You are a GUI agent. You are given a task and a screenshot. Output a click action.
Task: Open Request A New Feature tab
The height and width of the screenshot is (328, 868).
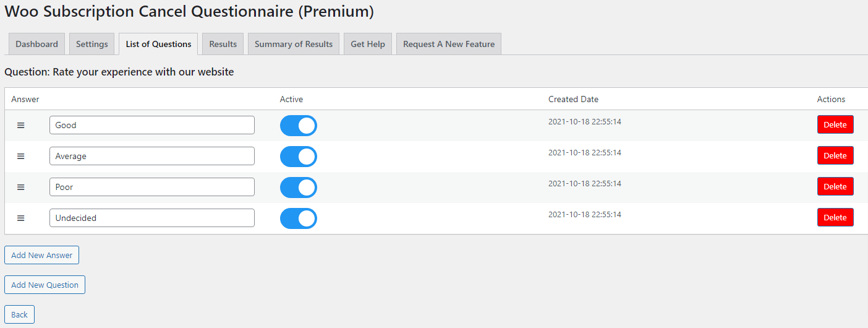[x=449, y=44]
